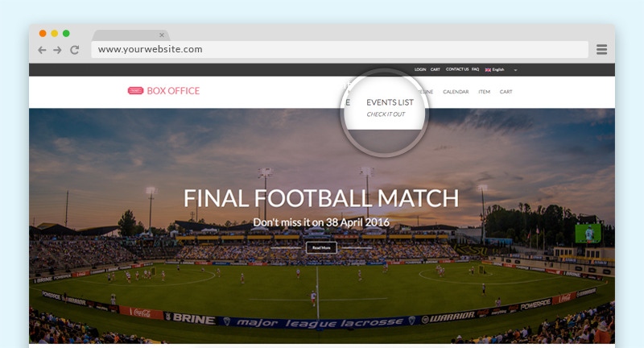Close the browser tab with the X

(162, 35)
